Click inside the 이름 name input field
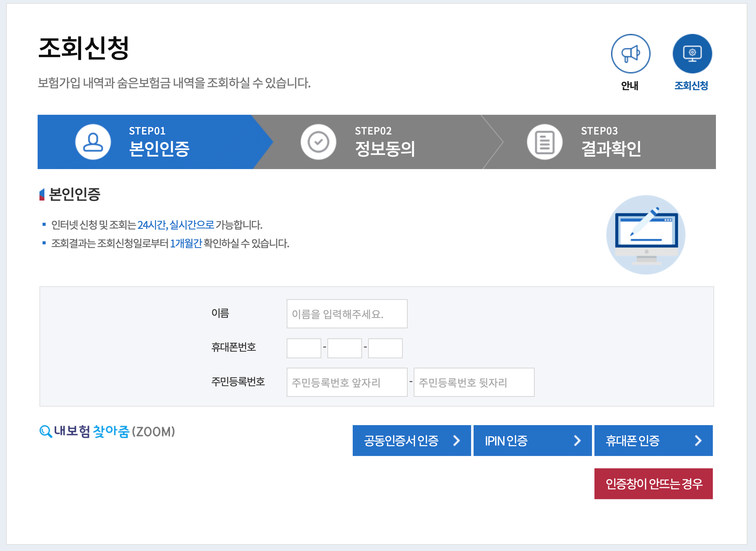 click(347, 313)
